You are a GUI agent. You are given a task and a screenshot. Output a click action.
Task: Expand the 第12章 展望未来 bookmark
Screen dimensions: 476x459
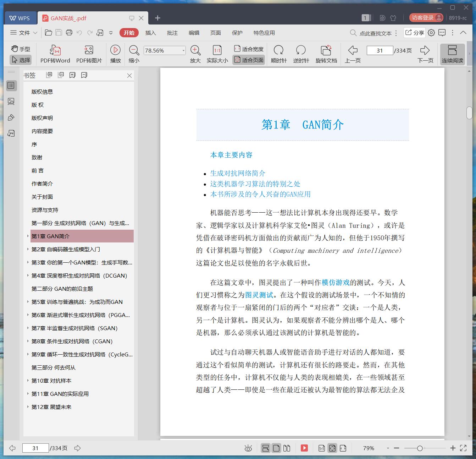point(28,407)
